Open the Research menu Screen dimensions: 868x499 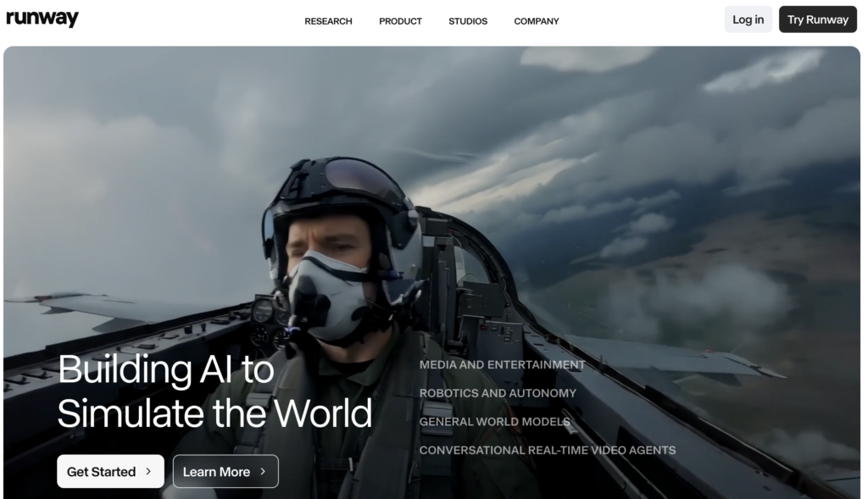click(x=328, y=21)
